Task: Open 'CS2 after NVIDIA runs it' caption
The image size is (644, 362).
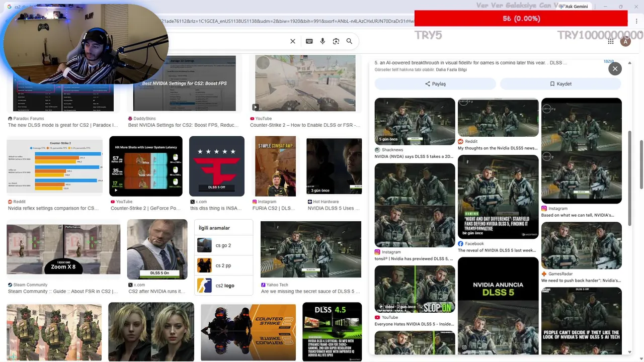Action: click(x=157, y=292)
